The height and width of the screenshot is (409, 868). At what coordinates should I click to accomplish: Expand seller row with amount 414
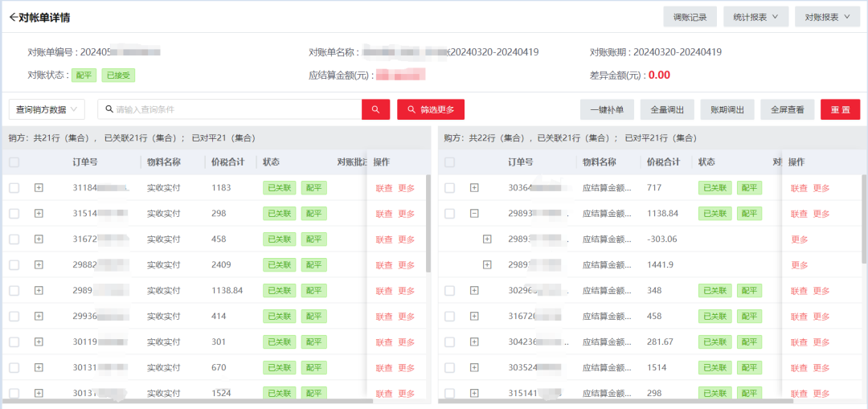pos(39,317)
